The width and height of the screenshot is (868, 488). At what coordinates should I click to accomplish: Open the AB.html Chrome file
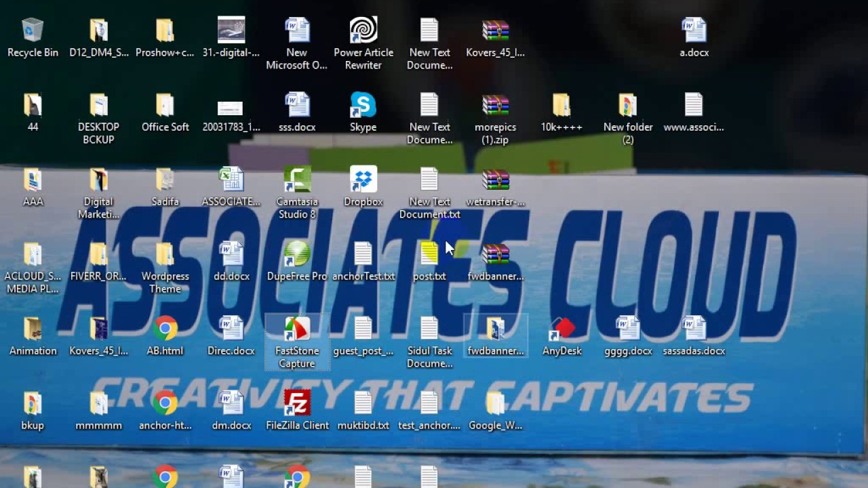[165, 336]
